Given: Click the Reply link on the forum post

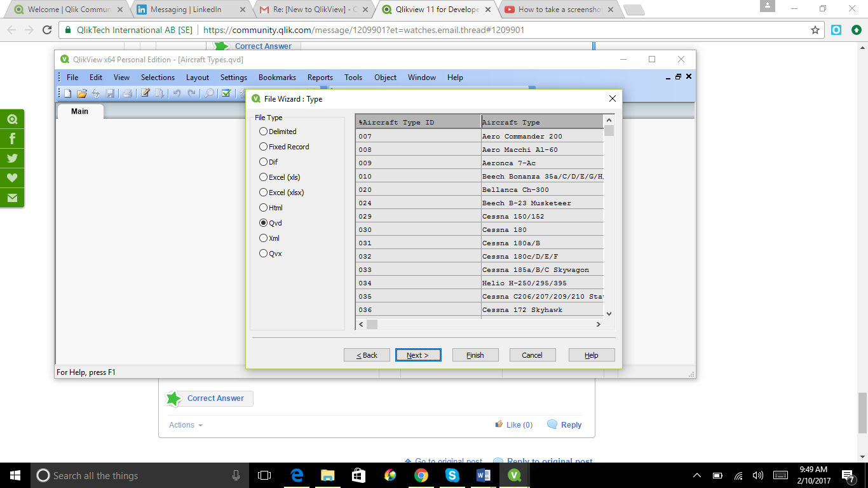Looking at the screenshot, I should pos(564,425).
